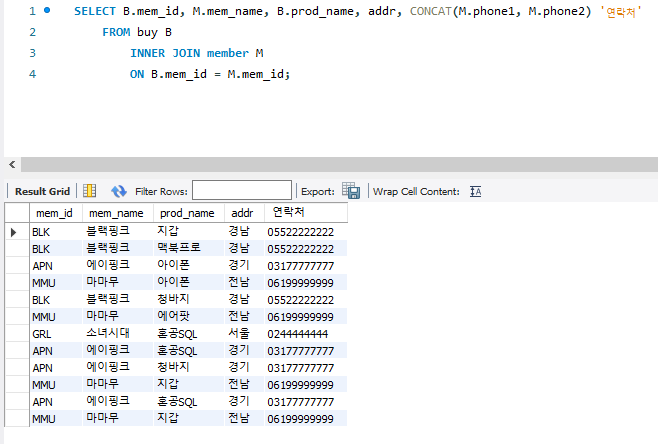Click the refresh results icon

[119, 191]
